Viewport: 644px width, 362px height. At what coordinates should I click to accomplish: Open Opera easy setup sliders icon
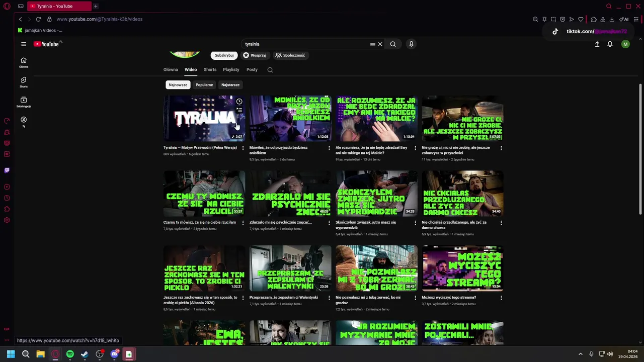click(x=636, y=19)
